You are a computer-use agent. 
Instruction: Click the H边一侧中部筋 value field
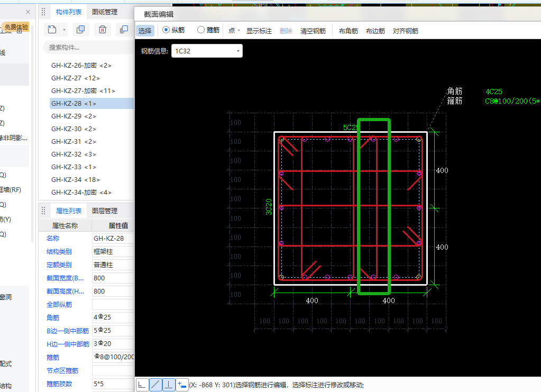113,344
